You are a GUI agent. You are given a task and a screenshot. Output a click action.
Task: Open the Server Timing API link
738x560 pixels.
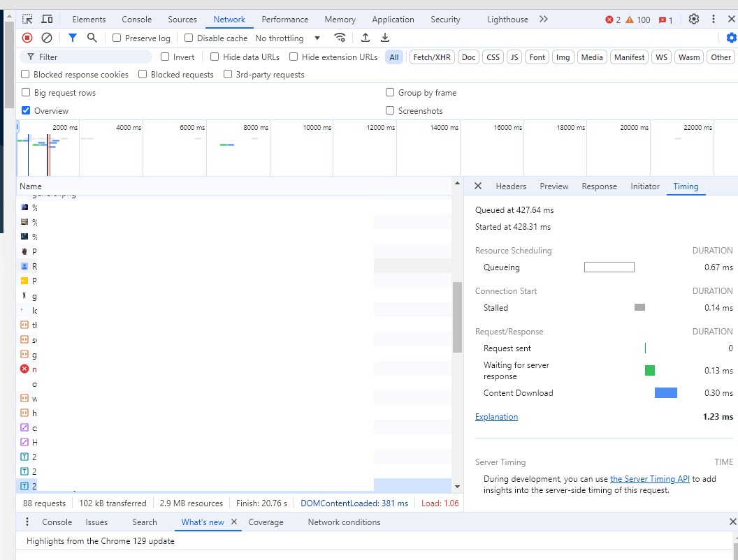(649, 479)
